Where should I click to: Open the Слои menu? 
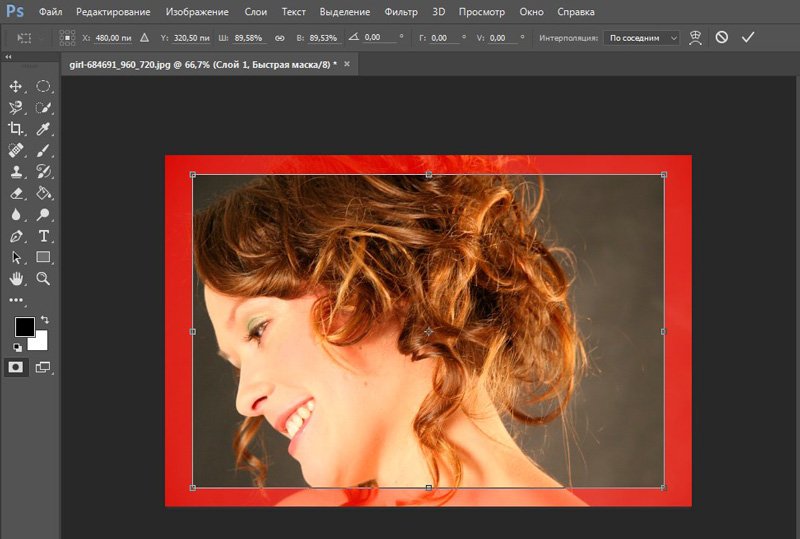256,12
